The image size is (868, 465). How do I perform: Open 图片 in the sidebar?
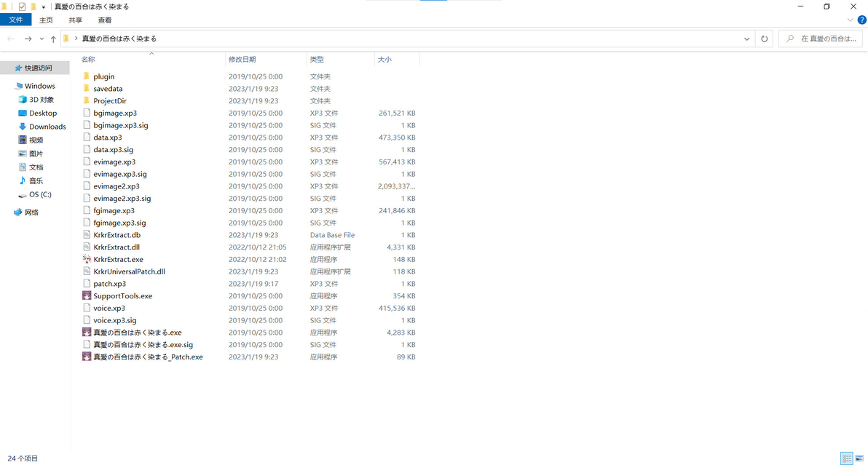pyautogui.click(x=31, y=154)
